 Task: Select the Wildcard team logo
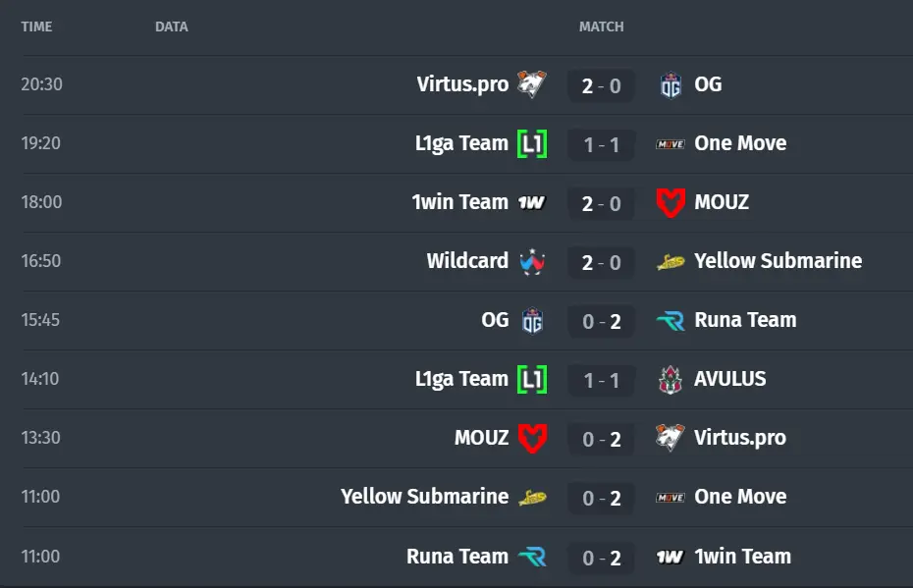532,261
